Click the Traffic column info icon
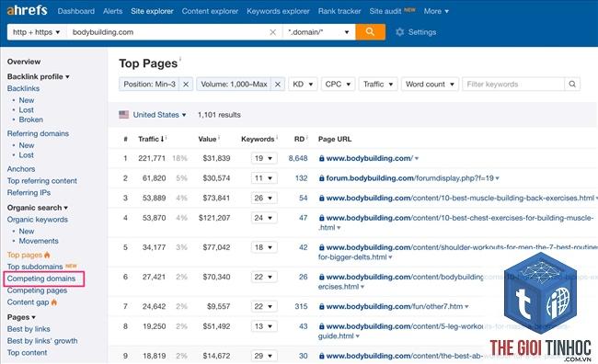Viewport: 598px width, 364px height. (167, 137)
